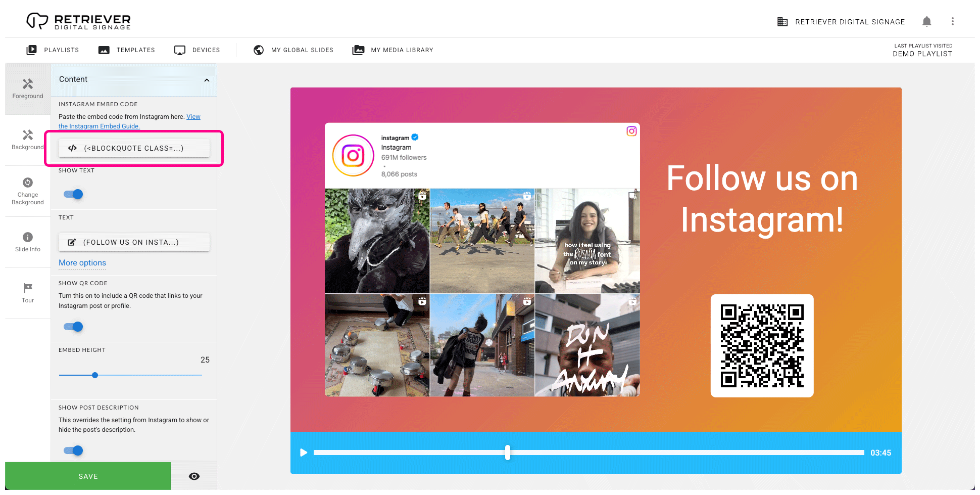The height and width of the screenshot is (495, 980).
Task: Expand More options
Action: click(x=82, y=263)
